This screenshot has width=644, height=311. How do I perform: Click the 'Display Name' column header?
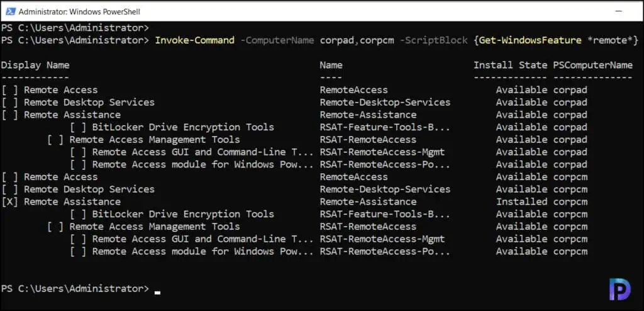click(x=35, y=65)
